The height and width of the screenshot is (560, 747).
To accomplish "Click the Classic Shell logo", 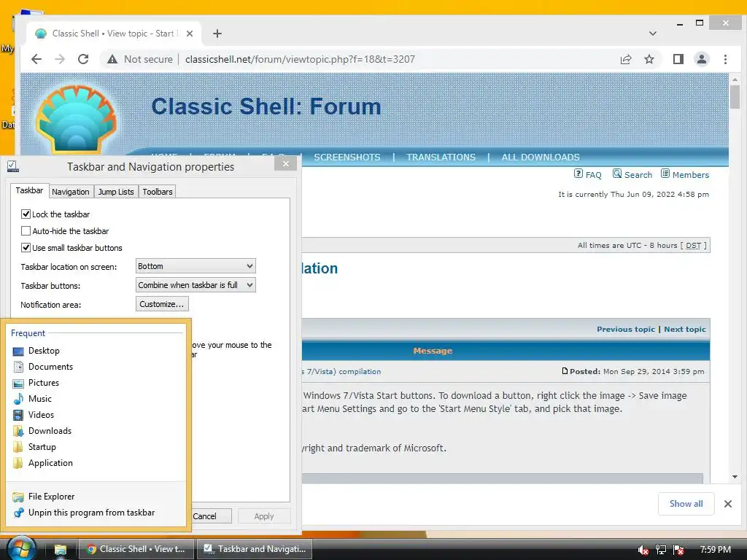I will [x=76, y=119].
